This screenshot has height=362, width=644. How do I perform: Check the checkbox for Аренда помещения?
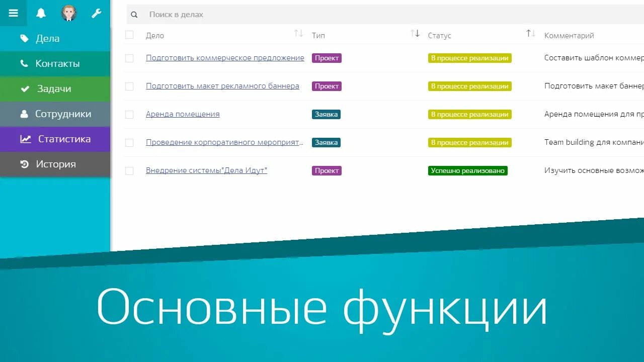[x=129, y=114]
